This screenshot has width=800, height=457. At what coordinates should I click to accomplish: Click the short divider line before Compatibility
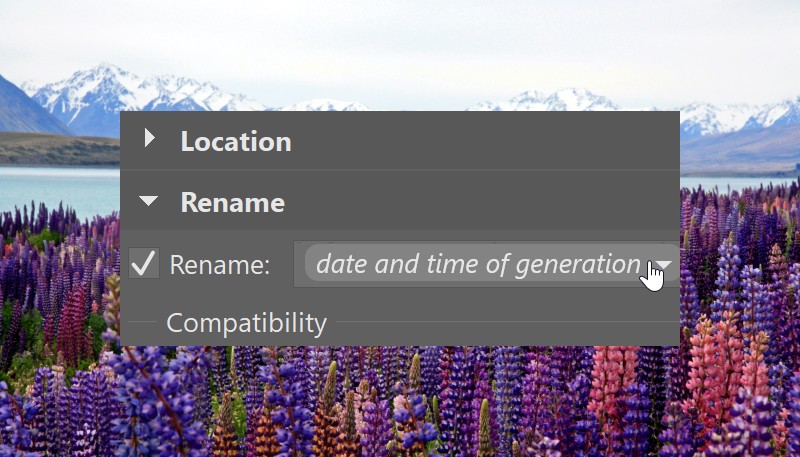(x=142, y=322)
